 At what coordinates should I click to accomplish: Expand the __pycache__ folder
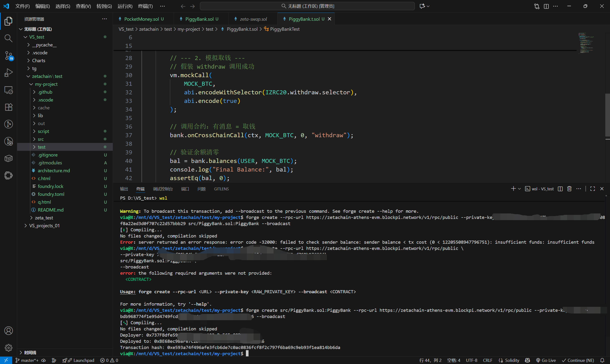point(44,45)
